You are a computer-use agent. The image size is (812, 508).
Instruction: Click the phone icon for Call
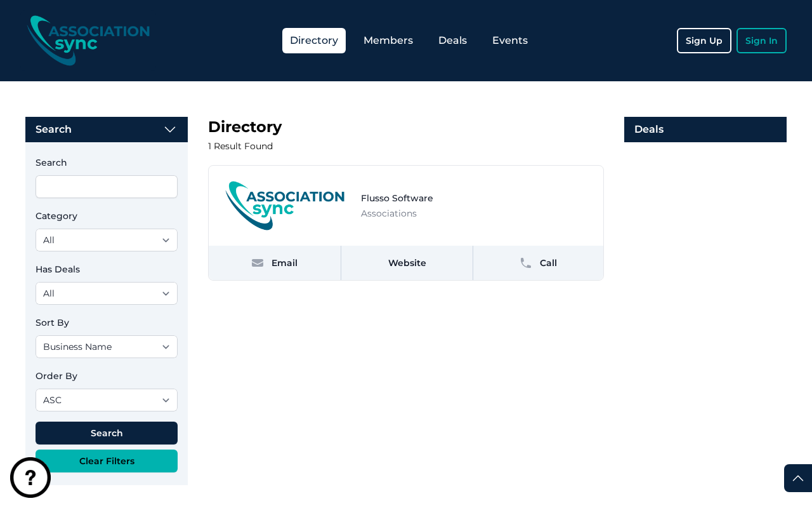click(526, 263)
